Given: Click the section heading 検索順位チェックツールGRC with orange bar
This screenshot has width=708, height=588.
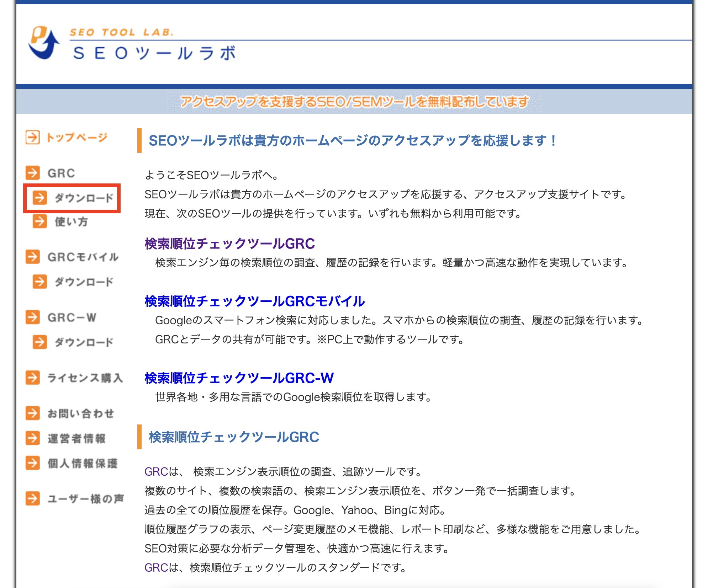Looking at the screenshot, I should pos(234,437).
